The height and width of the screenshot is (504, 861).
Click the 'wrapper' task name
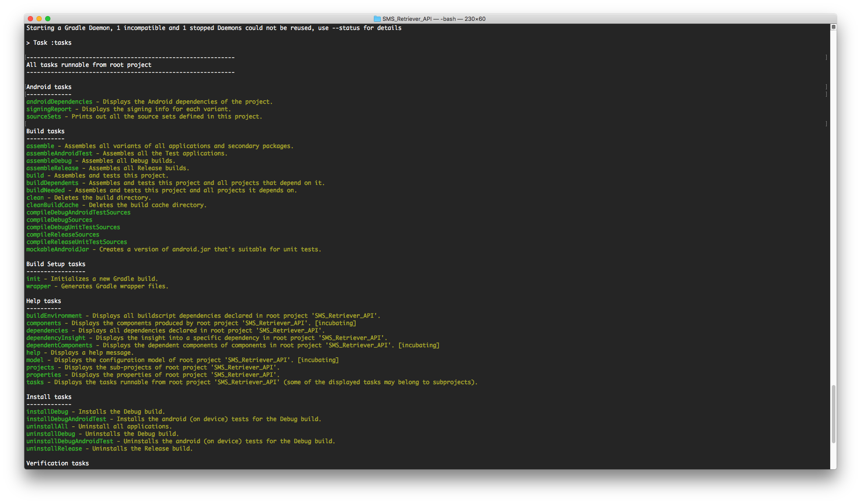pyautogui.click(x=39, y=286)
